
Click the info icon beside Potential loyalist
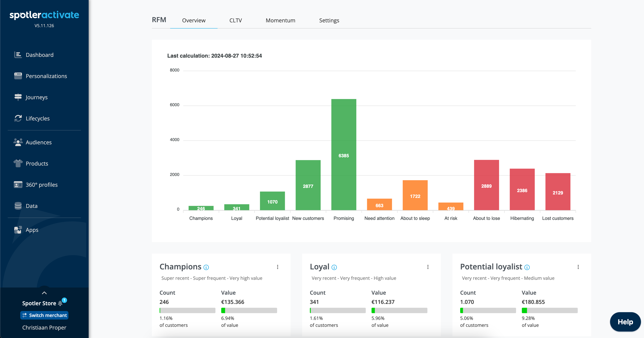point(527,267)
